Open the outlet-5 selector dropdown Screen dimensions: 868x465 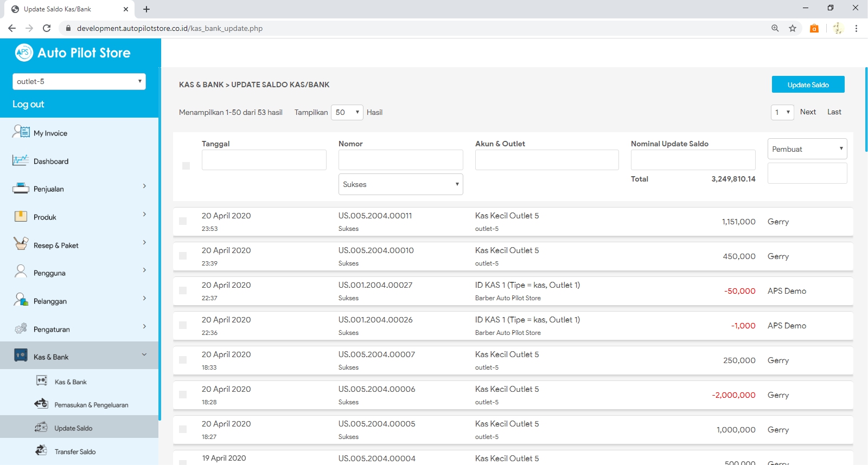pyautogui.click(x=79, y=81)
